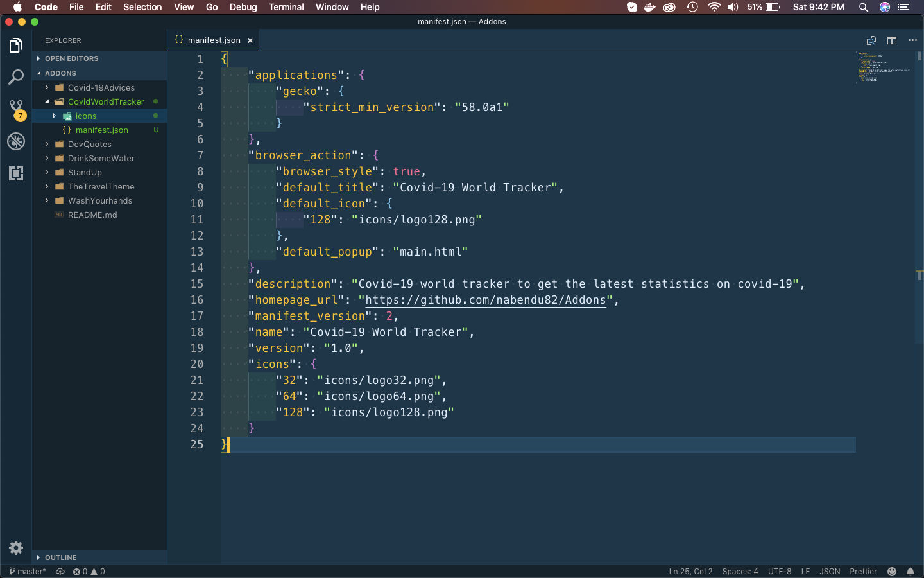Click the Open Changes icon in editor toolbar
The height and width of the screenshot is (578, 924).
click(871, 40)
